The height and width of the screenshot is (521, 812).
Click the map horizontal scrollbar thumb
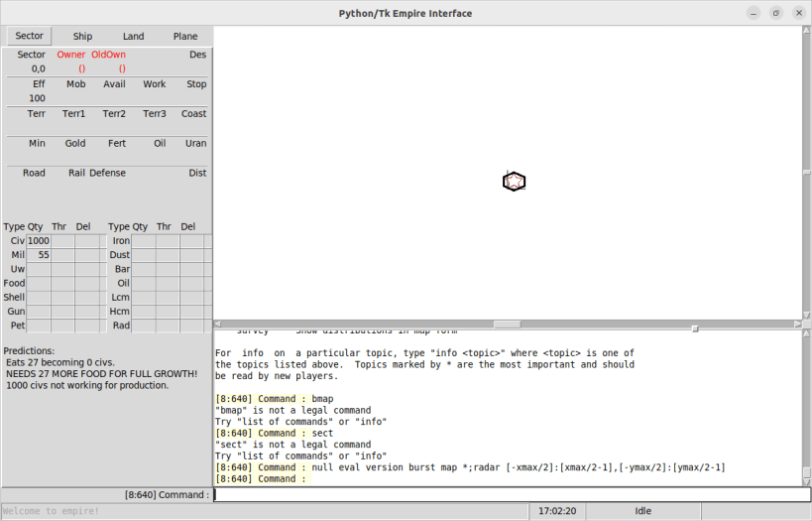(x=507, y=324)
